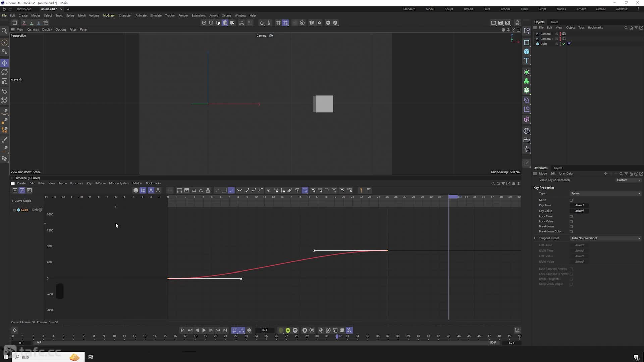Open the add new tab plus button
The width and height of the screenshot is (644, 362).
(x=68, y=9)
